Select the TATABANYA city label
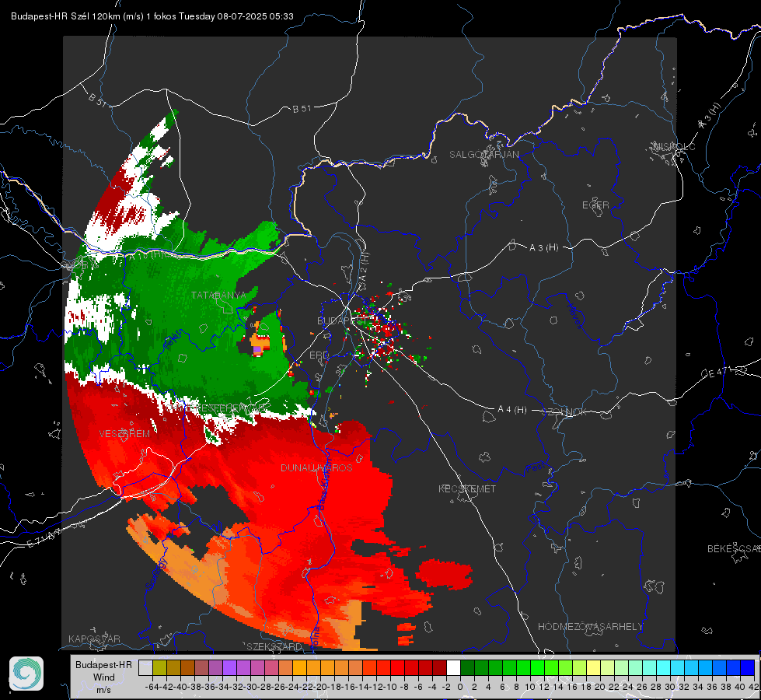 (x=218, y=296)
